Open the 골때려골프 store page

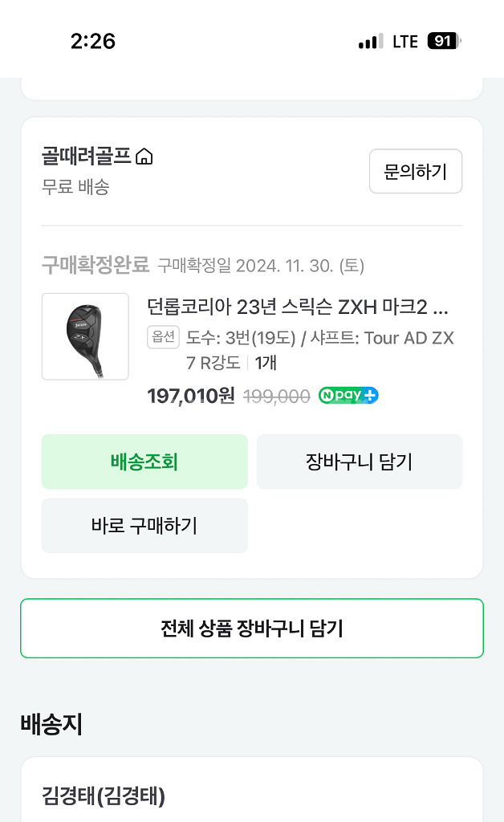(87, 157)
